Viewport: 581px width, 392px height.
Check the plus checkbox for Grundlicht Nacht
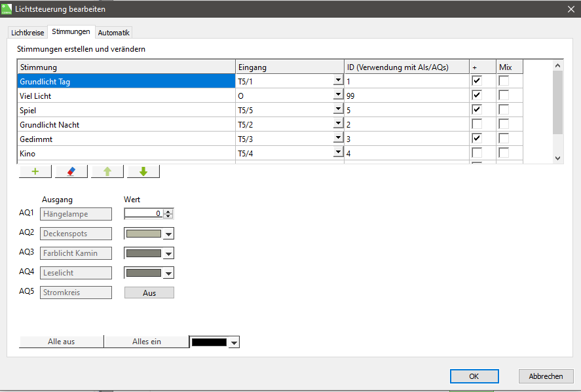pos(477,124)
